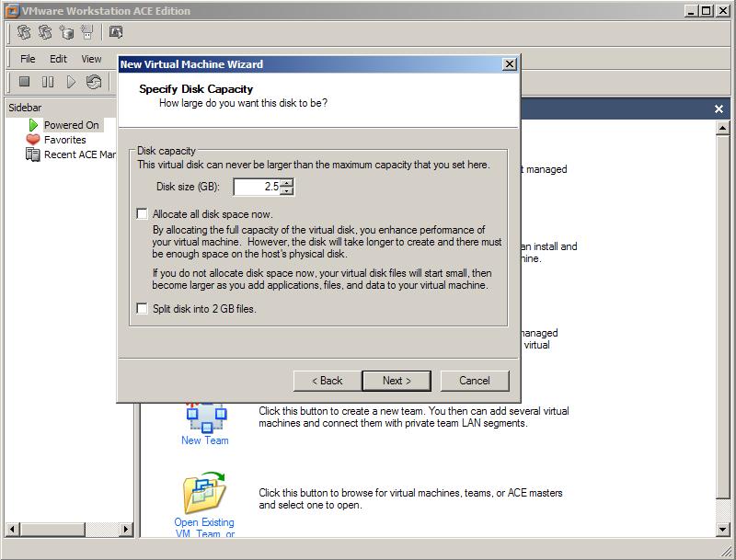Screen dimensions: 736x560
Task: Open Existing VM folder icon
Action: [205, 494]
